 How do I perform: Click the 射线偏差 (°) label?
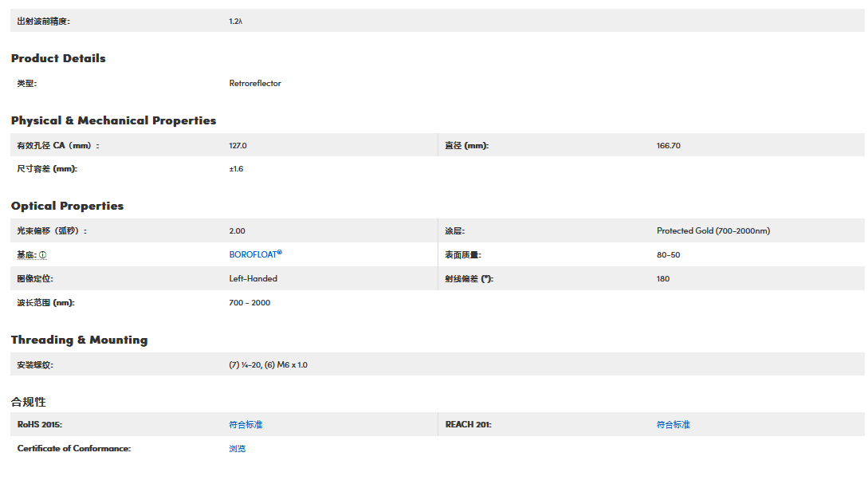click(x=469, y=278)
